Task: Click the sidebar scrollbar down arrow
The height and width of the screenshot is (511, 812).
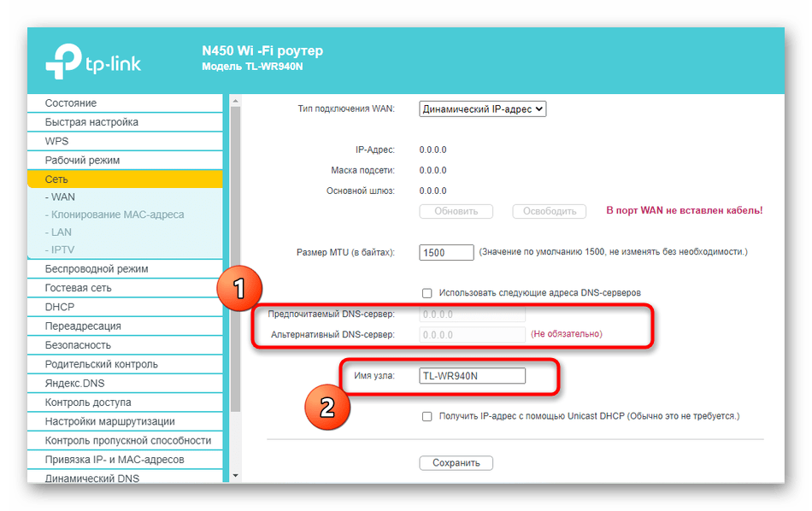Action: 236,476
